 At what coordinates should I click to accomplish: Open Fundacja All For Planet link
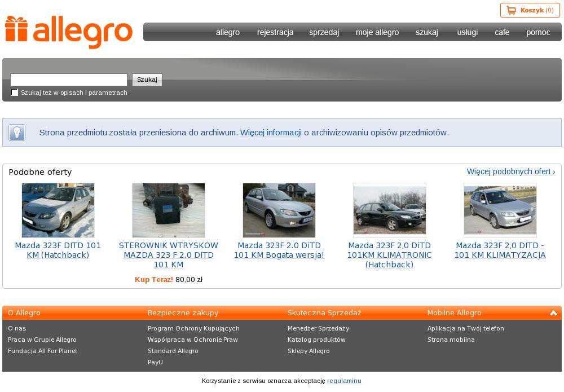click(42, 351)
